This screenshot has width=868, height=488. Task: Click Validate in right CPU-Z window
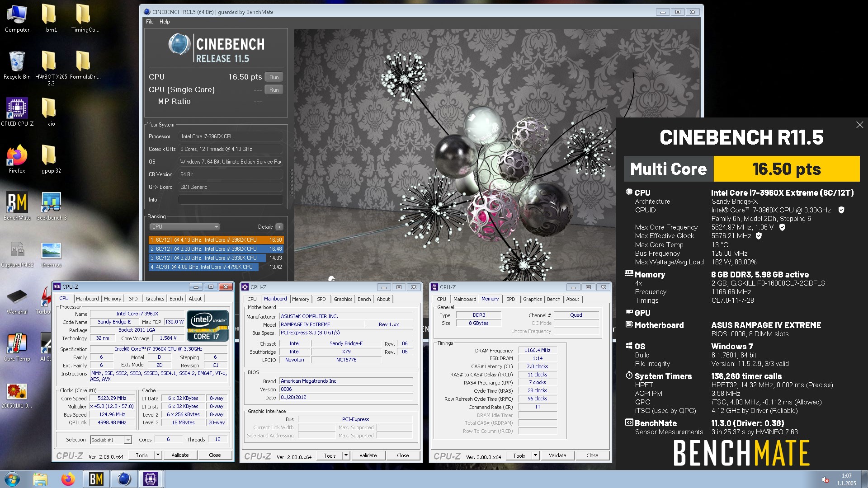[557, 455]
